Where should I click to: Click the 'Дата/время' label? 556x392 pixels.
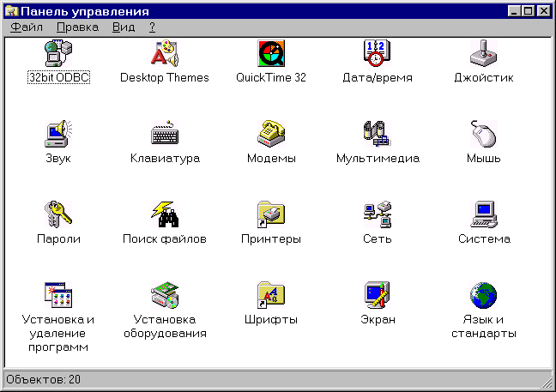(x=378, y=77)
